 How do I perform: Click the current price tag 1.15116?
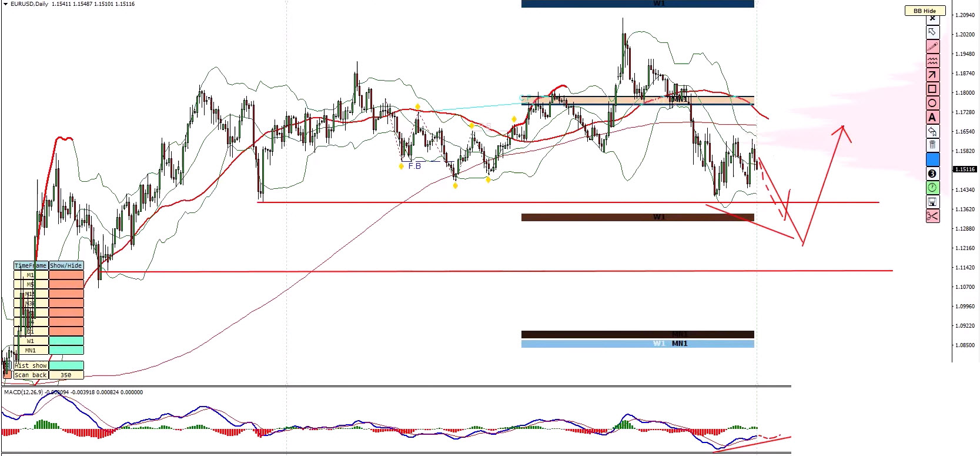click(965, 169)
